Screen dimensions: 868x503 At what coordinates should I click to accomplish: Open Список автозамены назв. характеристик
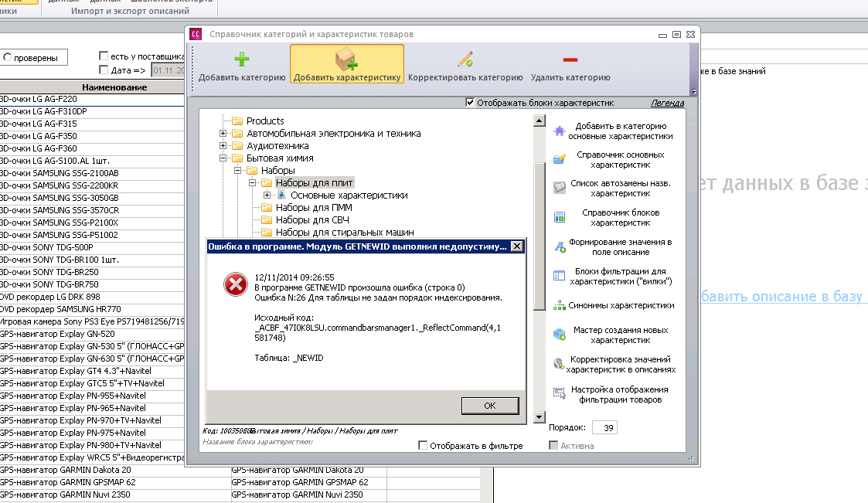614,188
